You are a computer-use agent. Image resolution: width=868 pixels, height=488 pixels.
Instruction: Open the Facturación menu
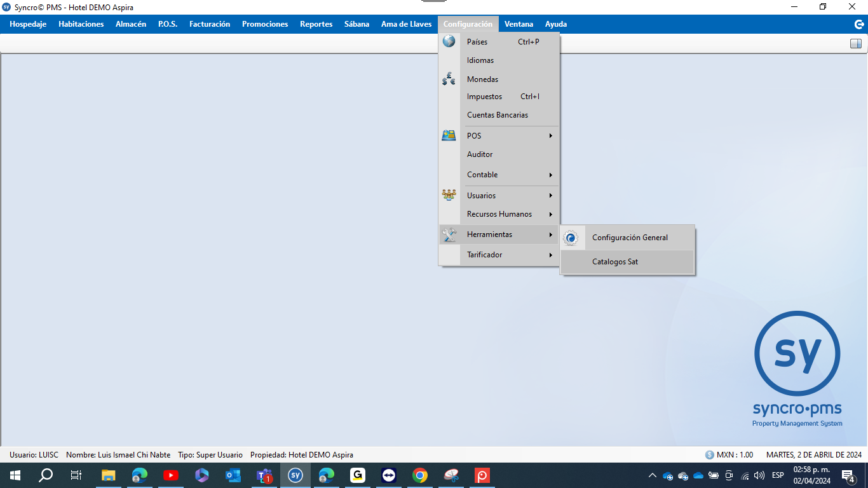pos(210,24)
